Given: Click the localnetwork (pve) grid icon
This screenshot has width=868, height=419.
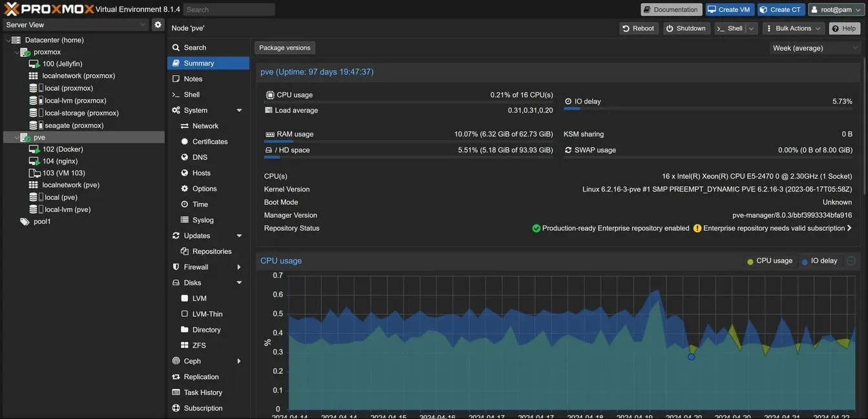Looking at the screenshot, I should (x=34, y=185).
